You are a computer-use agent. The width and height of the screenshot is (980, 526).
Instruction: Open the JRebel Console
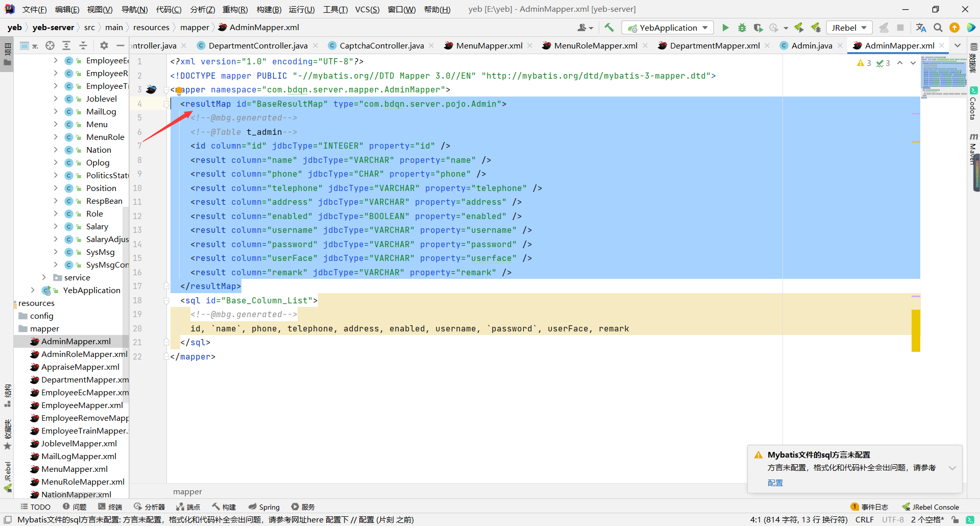tap(930, 507)
